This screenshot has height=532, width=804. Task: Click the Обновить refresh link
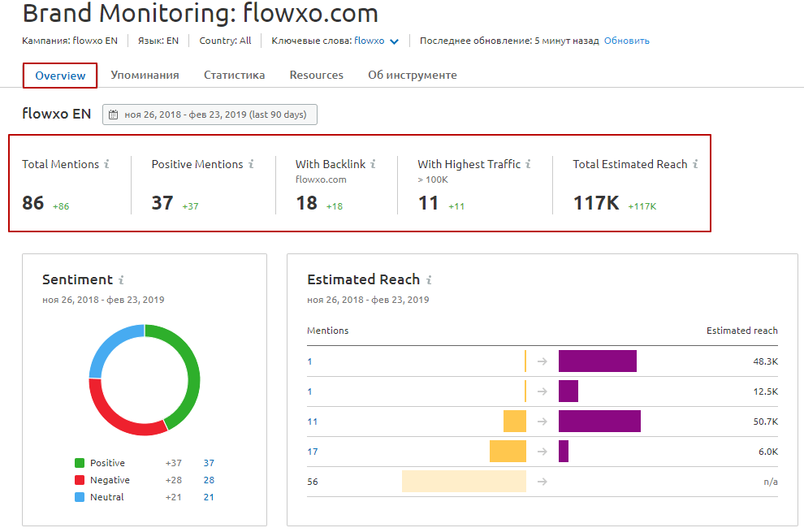coord(627,41)
